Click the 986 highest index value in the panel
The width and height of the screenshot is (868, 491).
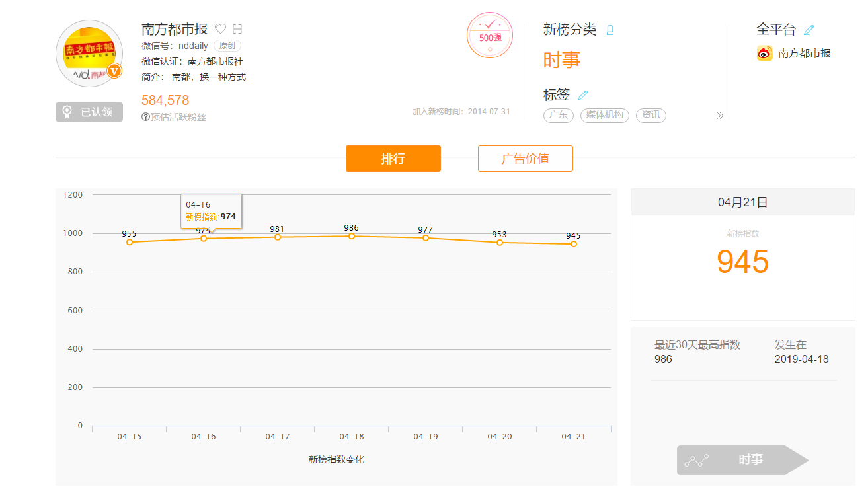(x=663, y=359)
